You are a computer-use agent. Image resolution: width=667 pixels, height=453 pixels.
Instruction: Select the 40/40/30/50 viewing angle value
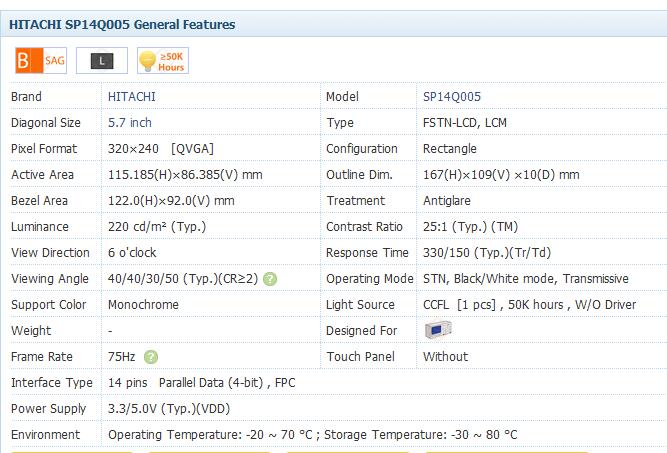tap(183, 279)
